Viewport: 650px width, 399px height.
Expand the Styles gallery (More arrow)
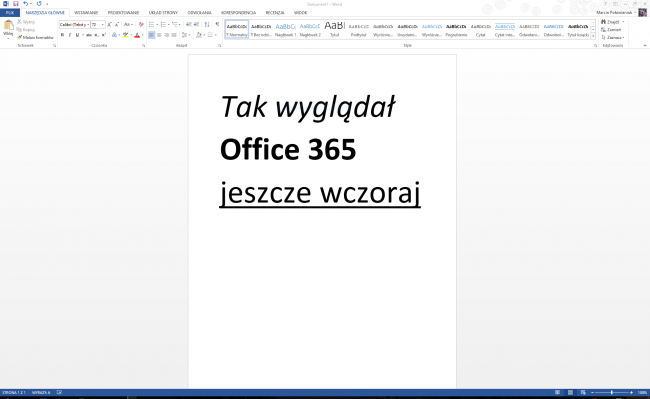pyautogui.click(x=593, y=36)
